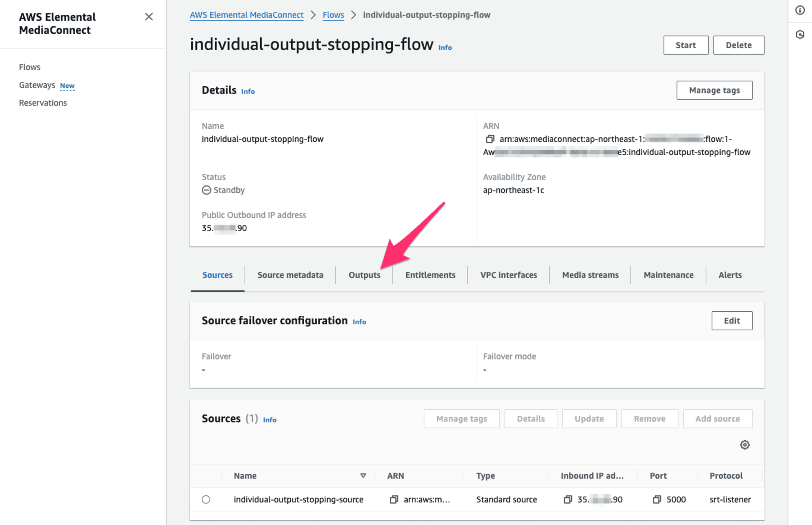Open Gateways in the sidebar
The height and width of the screenshot is (525, 812).
coord(37,85)
